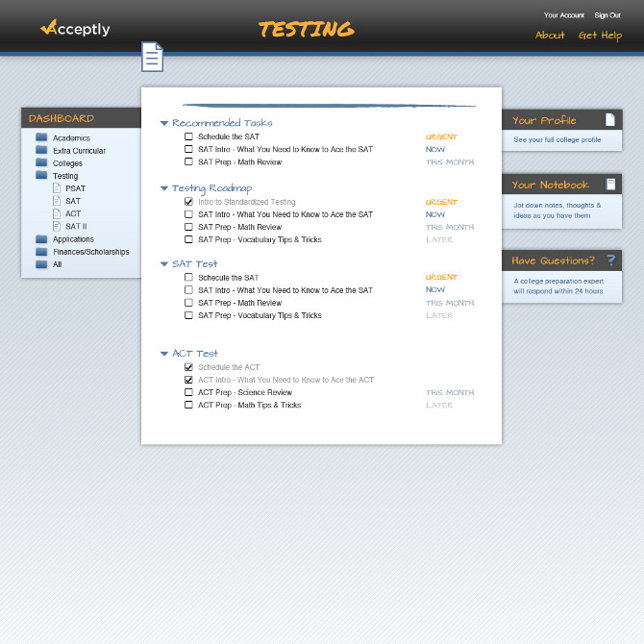
Task: Click See your full college profile link
Action: point(557,140)
